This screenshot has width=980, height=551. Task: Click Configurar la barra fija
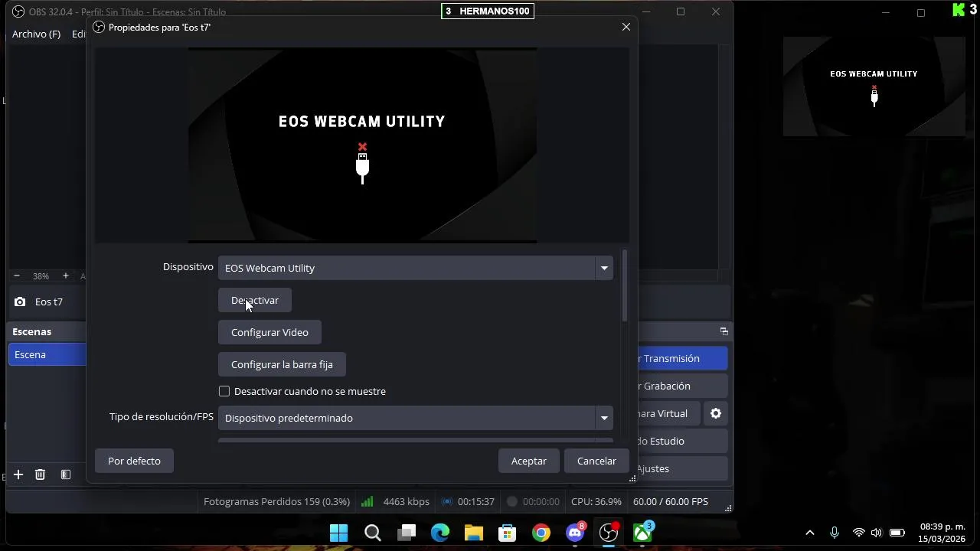(282, 364)
